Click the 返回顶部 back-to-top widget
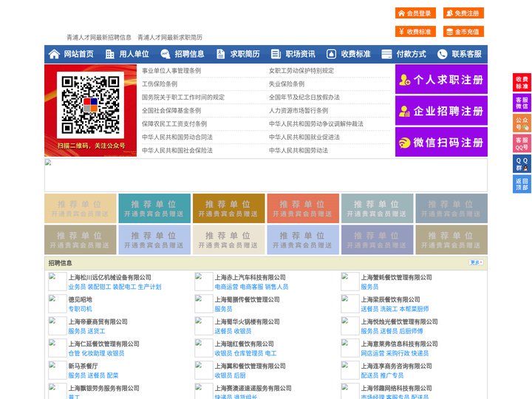This screenshot has height=399, width=532. 522,184
